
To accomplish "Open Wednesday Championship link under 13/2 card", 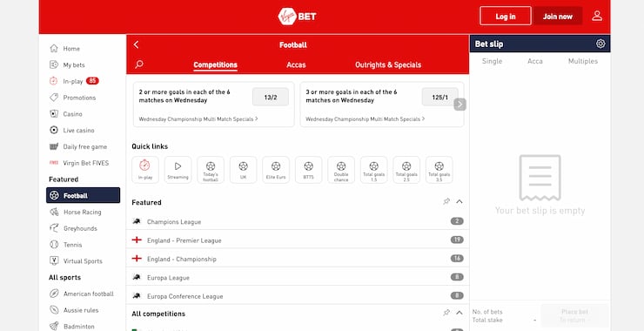I will [x=198, y=118].
